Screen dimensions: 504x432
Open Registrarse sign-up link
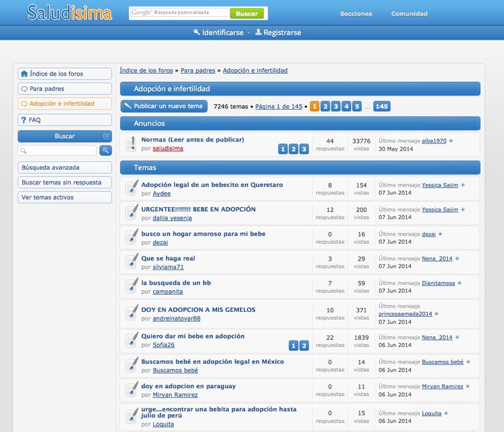(x=278, y=32)
